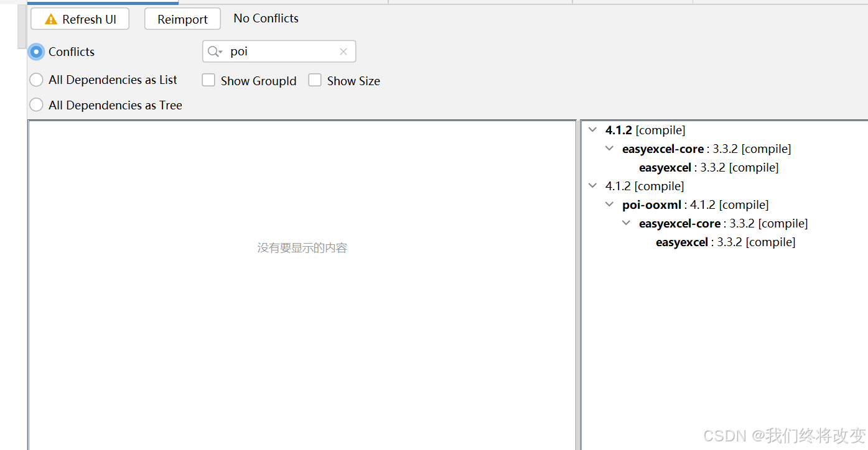Clear the poi search text with X icon
This screenshot has width=868, height=450.
coord(343,51)
